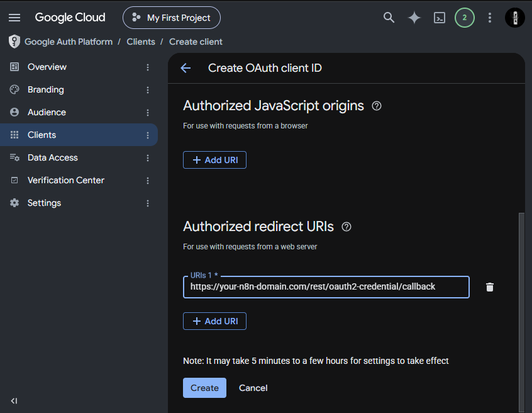532x413 pixels.
Task: Open help icon for Authorized redirect URIs
Action: [x=346, y=227]
